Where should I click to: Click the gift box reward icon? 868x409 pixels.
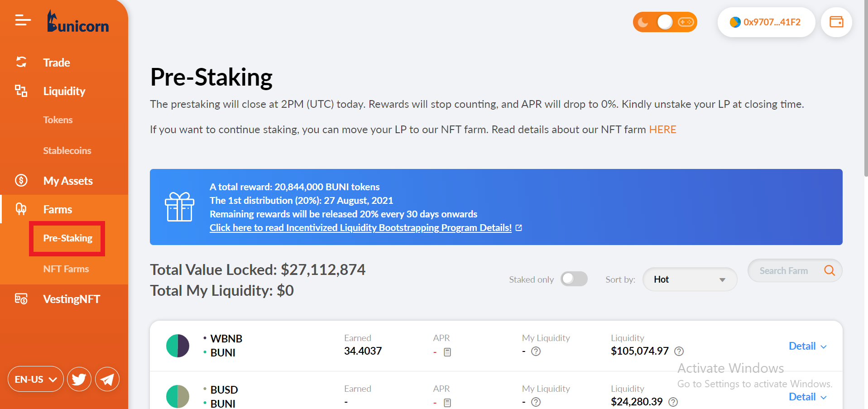[179, 207]
